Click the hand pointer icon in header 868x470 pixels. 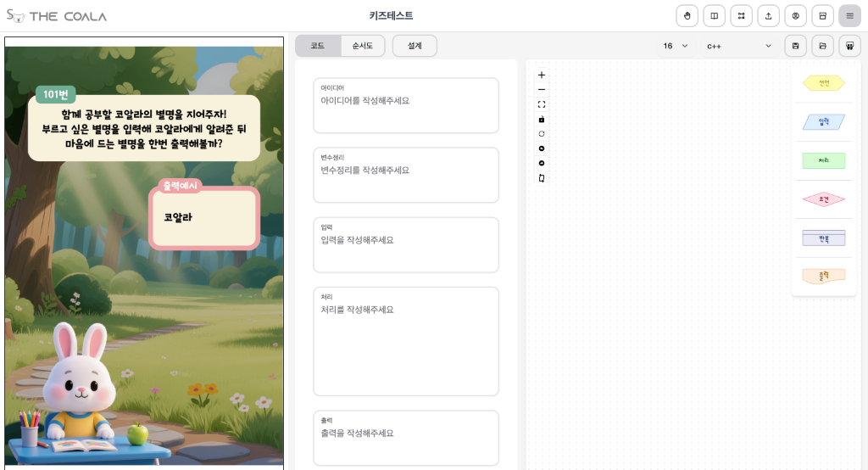pyautogui.click(x=687, y=16)
